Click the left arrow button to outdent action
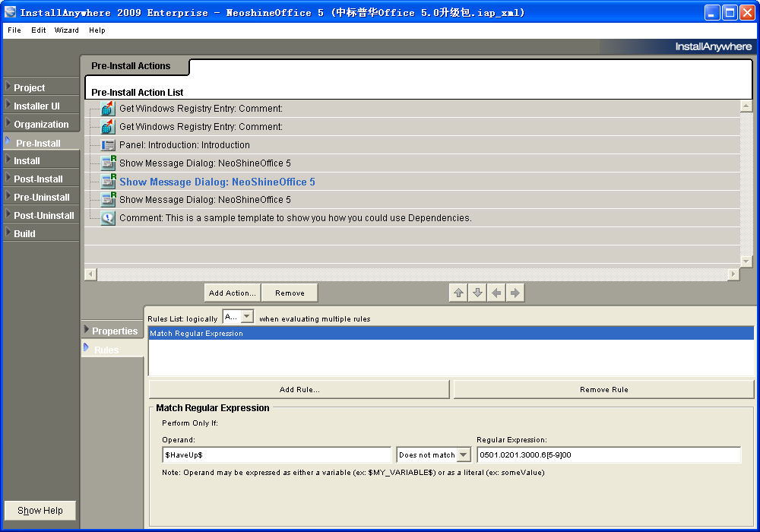 point(496,293)
